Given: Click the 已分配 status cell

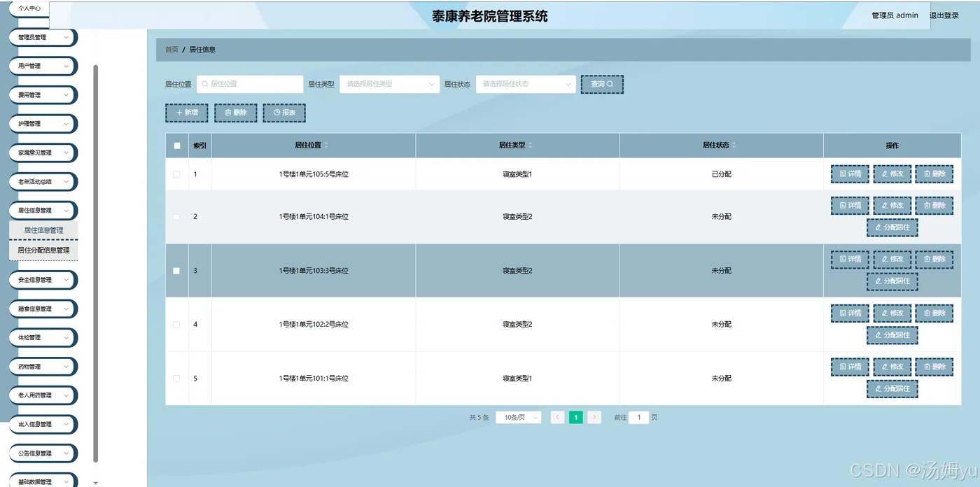Looking at the screenshot, I should 721,174.
